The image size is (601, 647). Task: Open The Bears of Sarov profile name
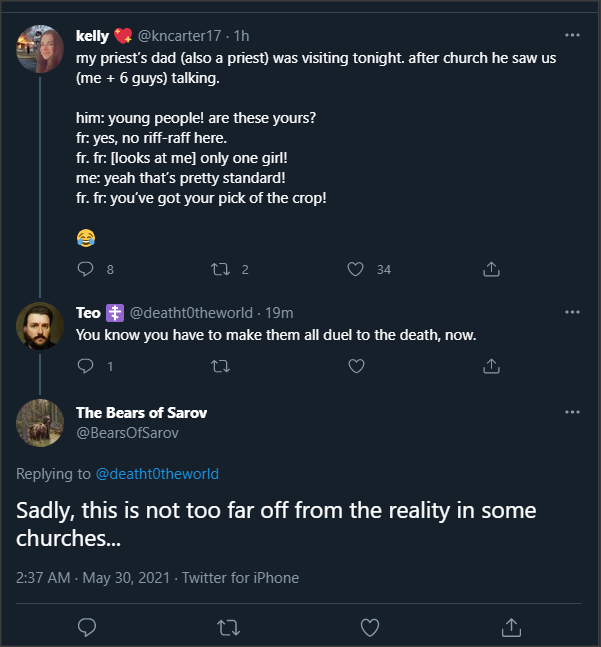tap(141, 412)
